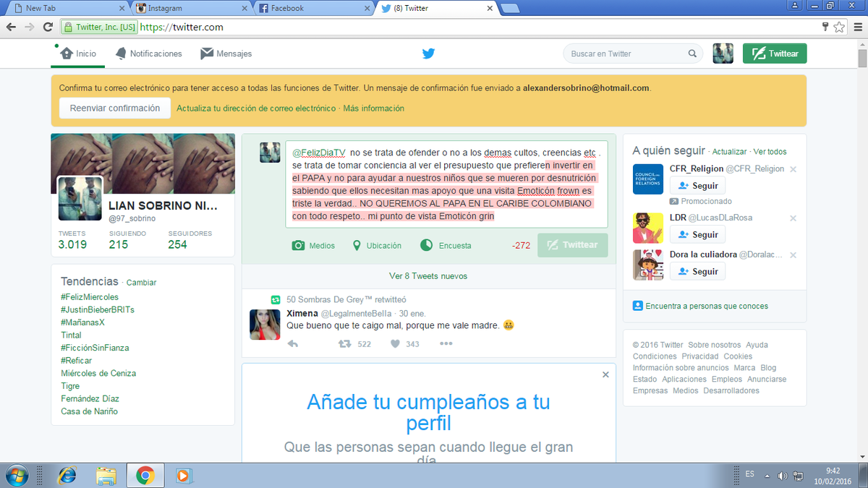Open Actualiza tu dirección de correo electrónico link
The image size is (868, 488).
[x=256, y=108]
